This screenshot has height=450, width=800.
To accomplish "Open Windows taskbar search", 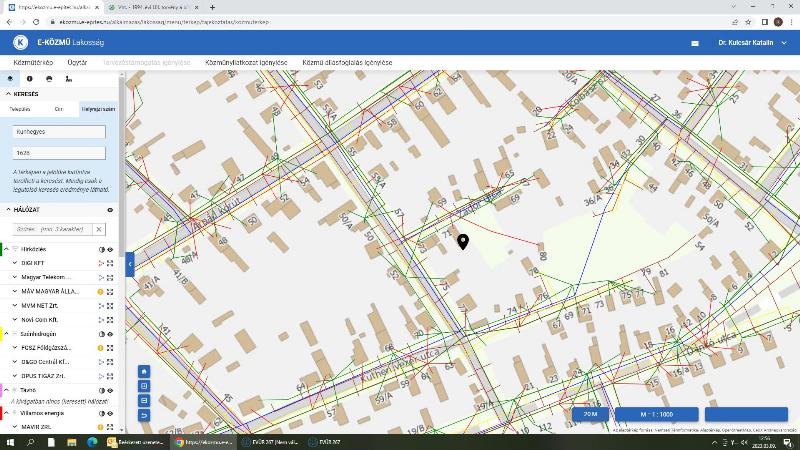I will (x=30, y=442).
